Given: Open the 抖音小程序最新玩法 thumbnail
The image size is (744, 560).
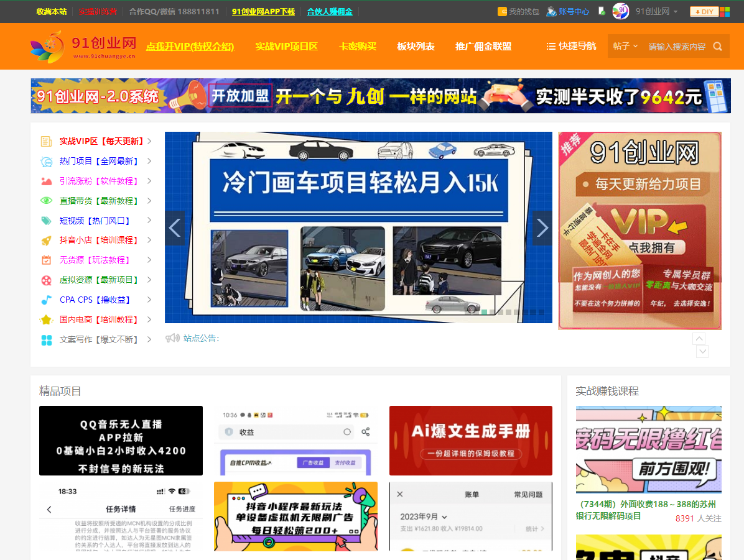Looking at the screenshot, I should [295, 516].
